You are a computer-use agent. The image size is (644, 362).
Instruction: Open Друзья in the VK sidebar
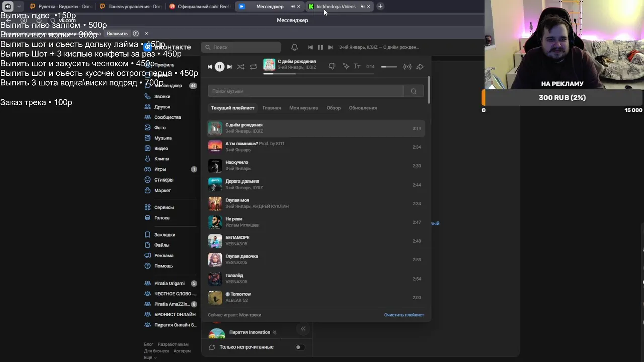[162, 107]
